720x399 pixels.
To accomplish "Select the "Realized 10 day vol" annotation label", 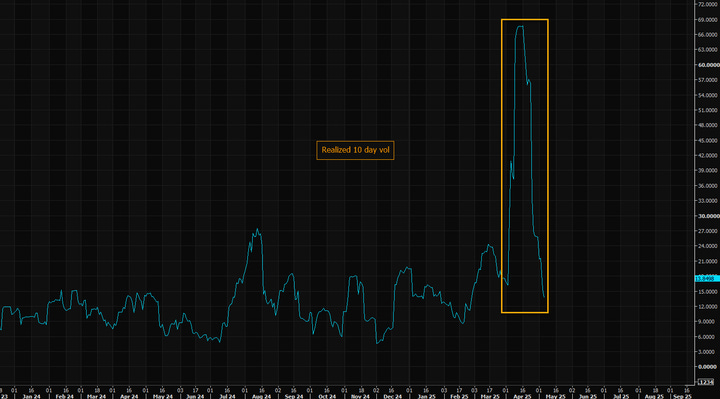I will [355, 150].
